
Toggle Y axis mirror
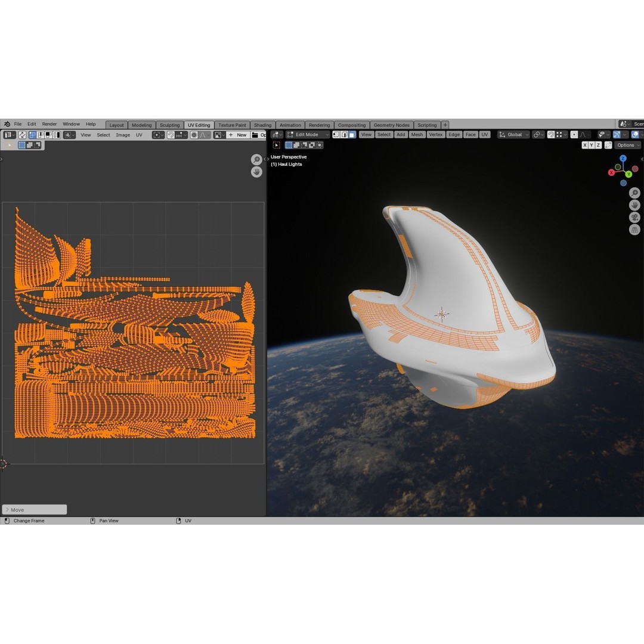[592, 145]
